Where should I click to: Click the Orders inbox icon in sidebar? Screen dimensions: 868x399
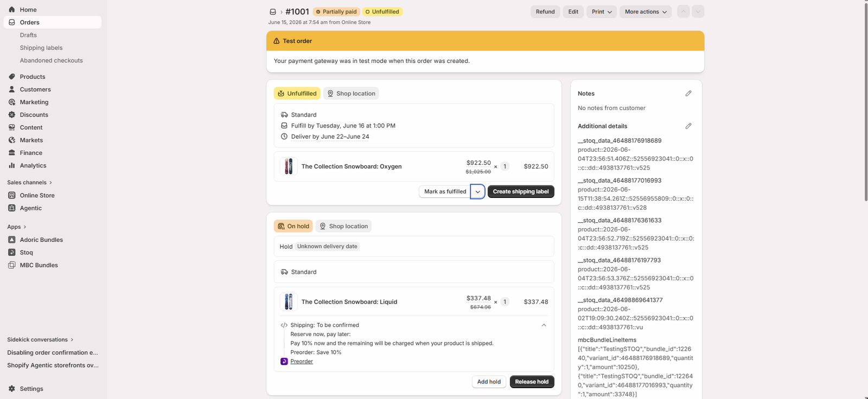tap(12, 22)
